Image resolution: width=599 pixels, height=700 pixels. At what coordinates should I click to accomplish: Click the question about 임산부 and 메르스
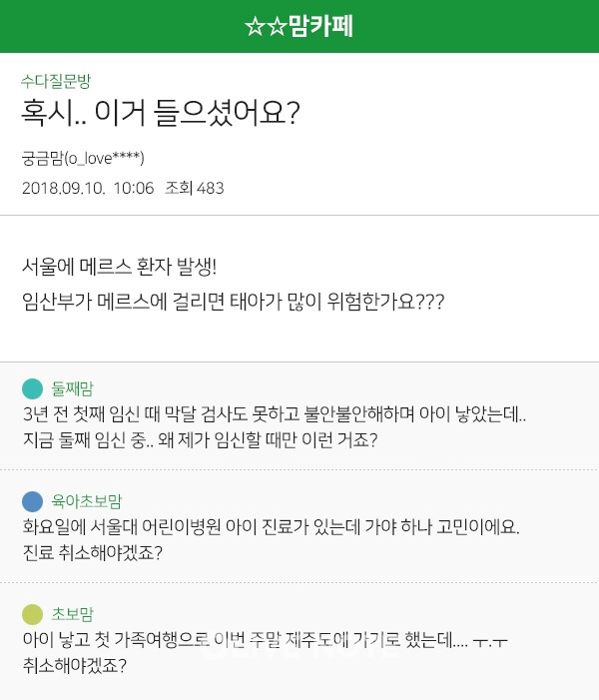pos(233,300)
